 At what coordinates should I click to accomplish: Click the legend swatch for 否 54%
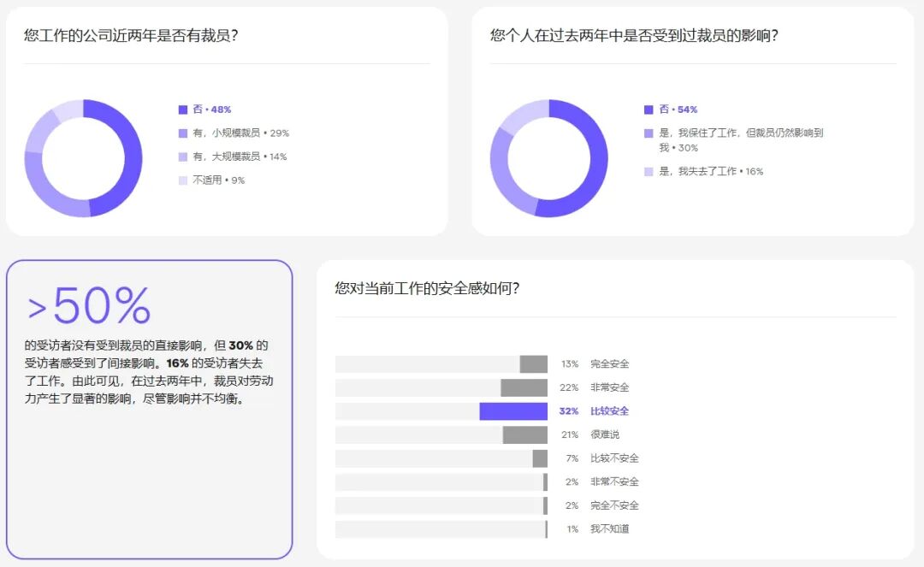pyautogui.click(x=649, y=109)
